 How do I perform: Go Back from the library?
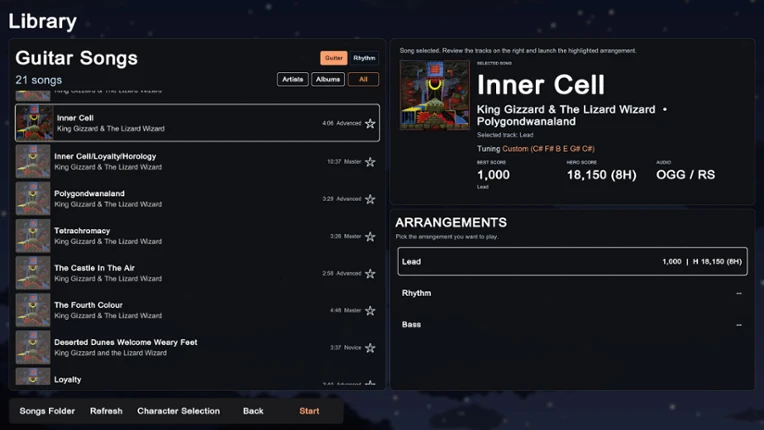253,411
